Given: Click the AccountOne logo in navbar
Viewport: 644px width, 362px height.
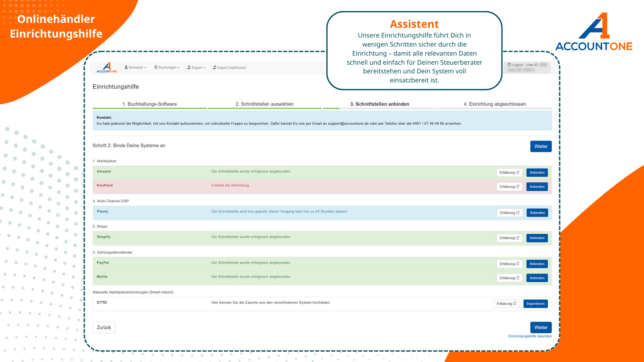Looking at the screenshot, I should click(107, 67).
